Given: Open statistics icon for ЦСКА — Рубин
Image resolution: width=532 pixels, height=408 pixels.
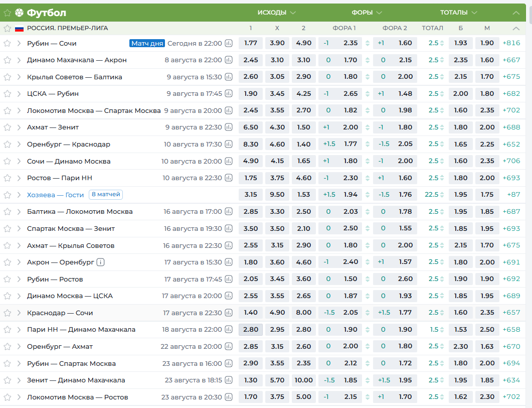Looking at the screenshot, I should pos(229,94).
